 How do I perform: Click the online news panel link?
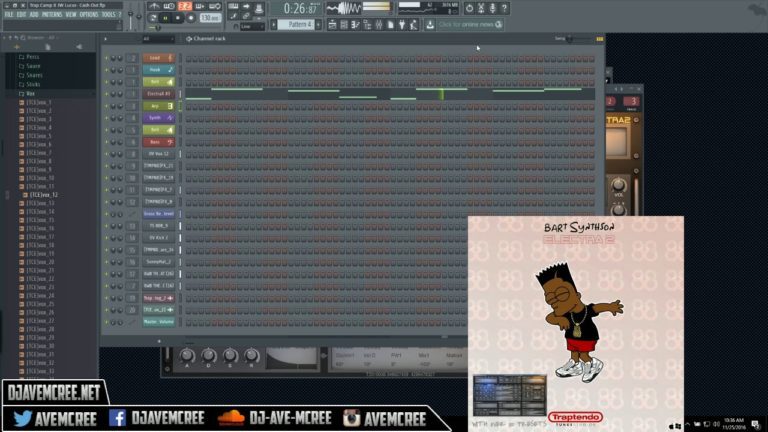[x=470, y=24]
